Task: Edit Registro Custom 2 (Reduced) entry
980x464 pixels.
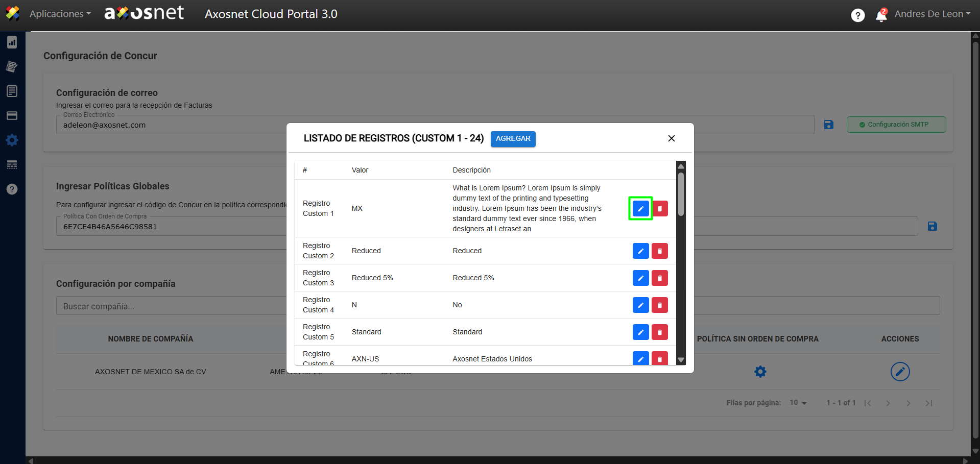Action: coord(640,251)
